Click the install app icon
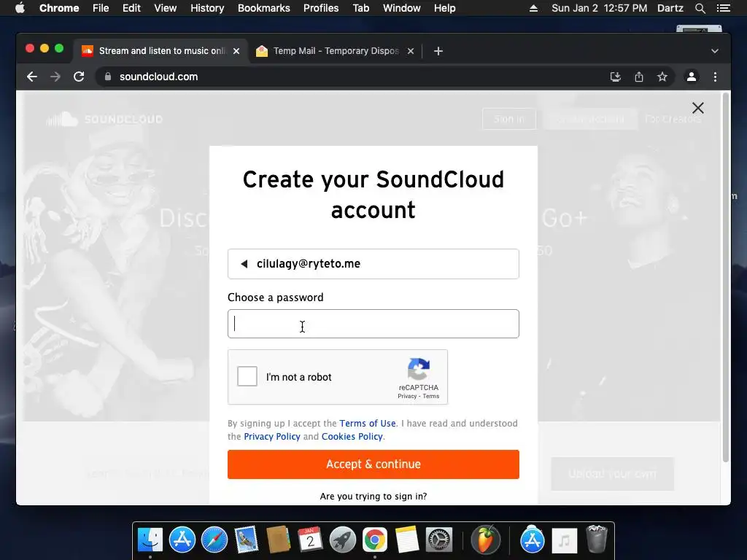The width and height of the screenshot is (747, 560). coord(616,77)
